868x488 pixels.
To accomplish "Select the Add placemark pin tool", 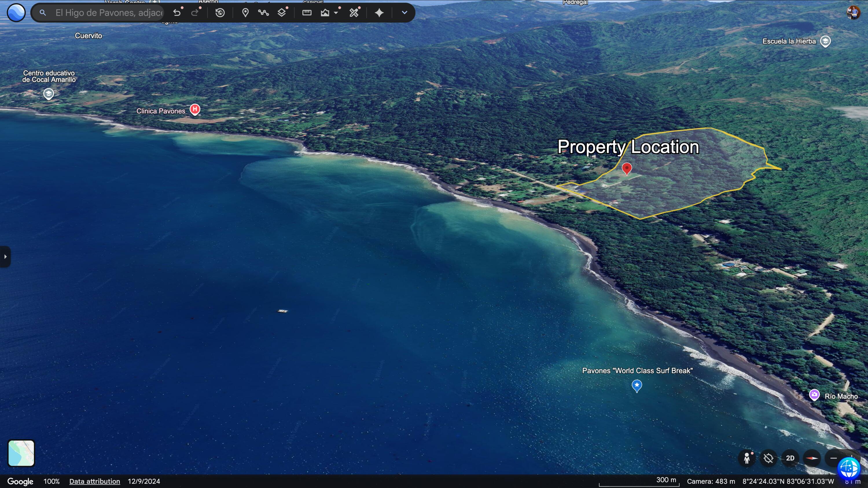I will point(245,13).
